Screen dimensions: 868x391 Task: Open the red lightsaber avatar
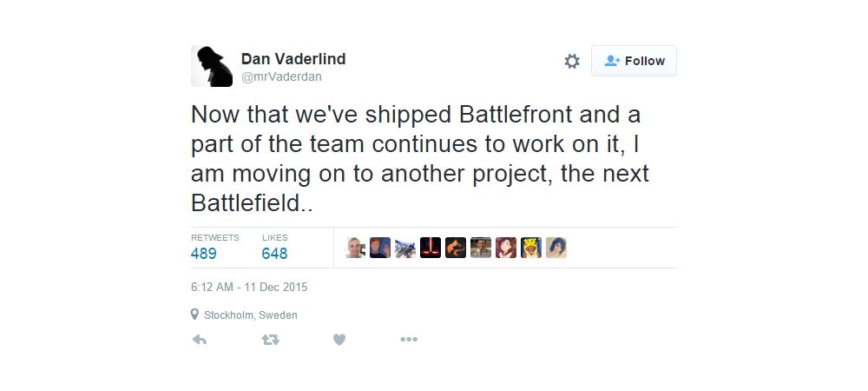(431, 248)
